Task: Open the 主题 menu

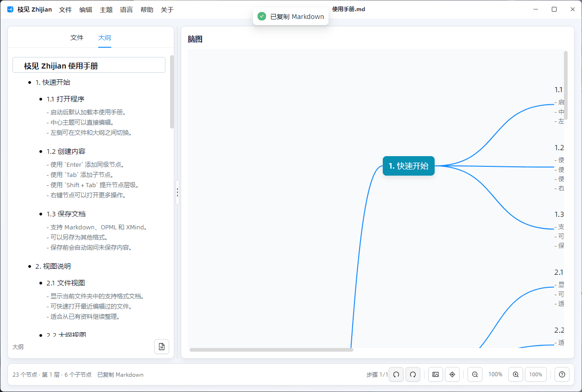Action: pos(106,10)
